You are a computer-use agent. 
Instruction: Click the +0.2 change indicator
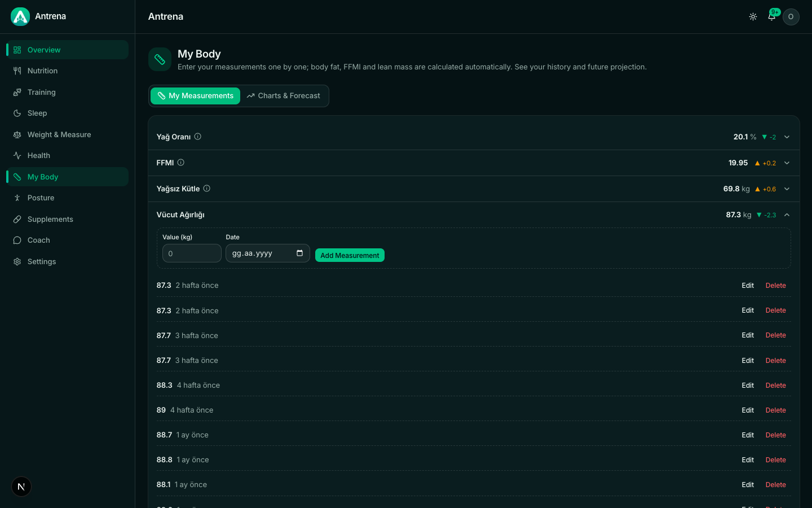click(765, 163)
